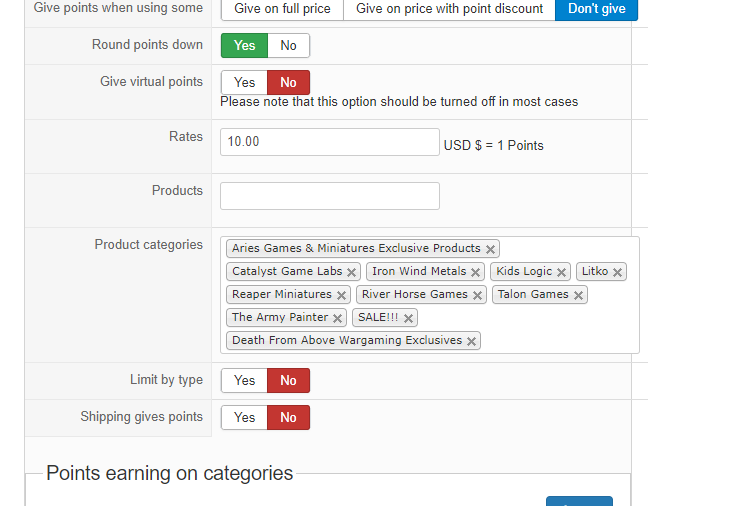
Task: Click the Rates input field
Action: (x=329, y=142)
